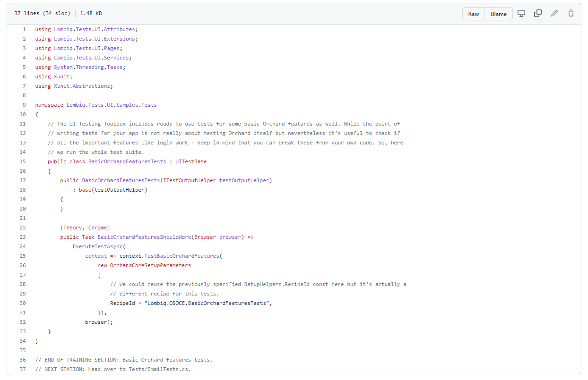The image size is (588, 380).
Task: Click 'Services' in line 4
Action: tap(116, 58)
